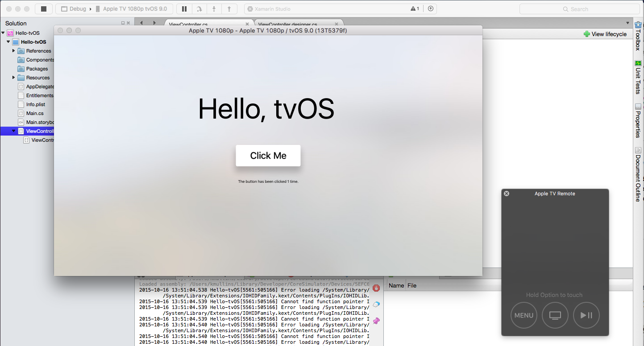Step out of the current function
The height and width of the screenshot is (346, 644).
[229, 9]
